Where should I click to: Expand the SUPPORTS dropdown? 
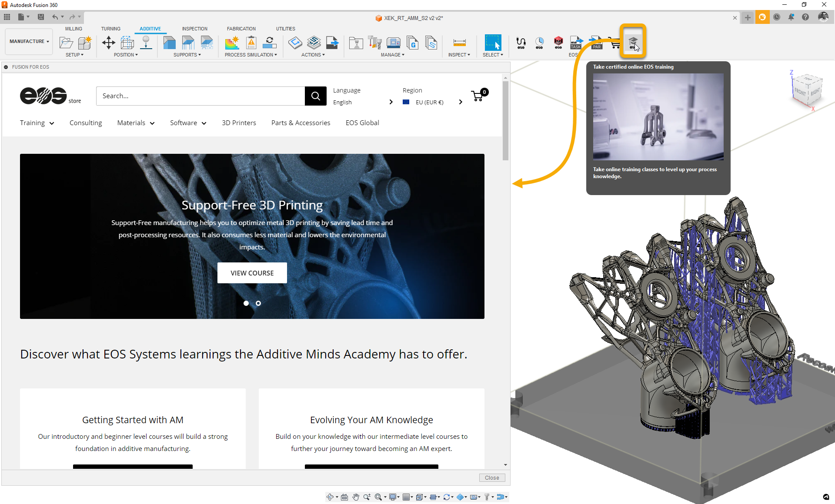point(187,55)
